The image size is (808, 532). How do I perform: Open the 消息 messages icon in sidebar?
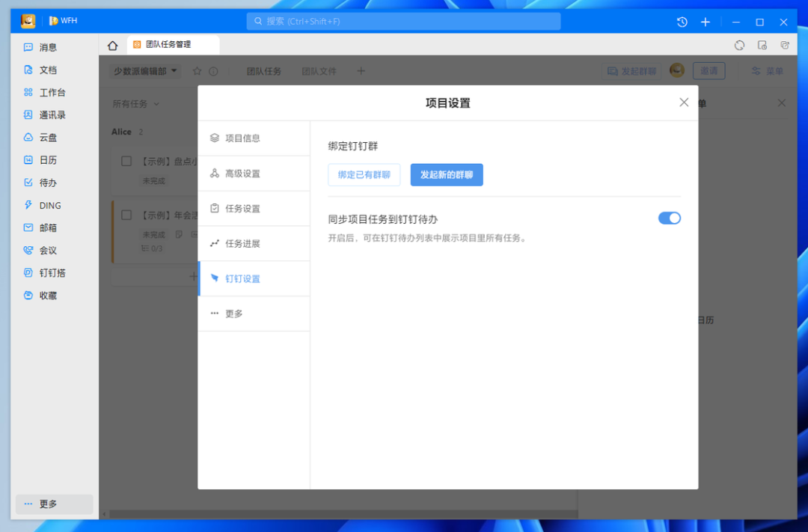28,47
